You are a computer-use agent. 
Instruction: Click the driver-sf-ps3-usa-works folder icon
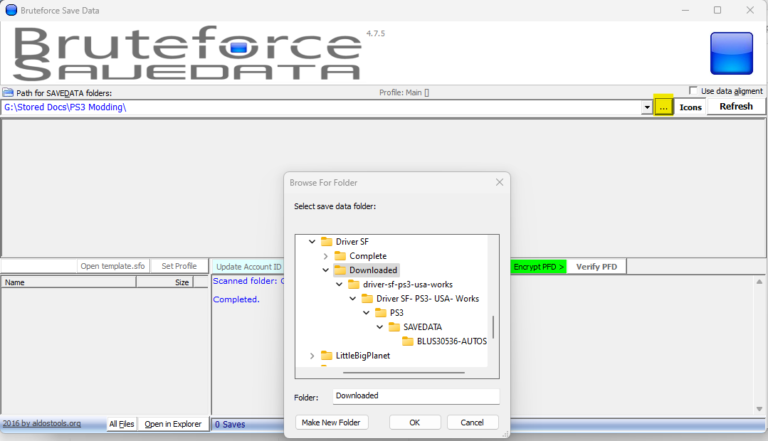coord(354,284)
